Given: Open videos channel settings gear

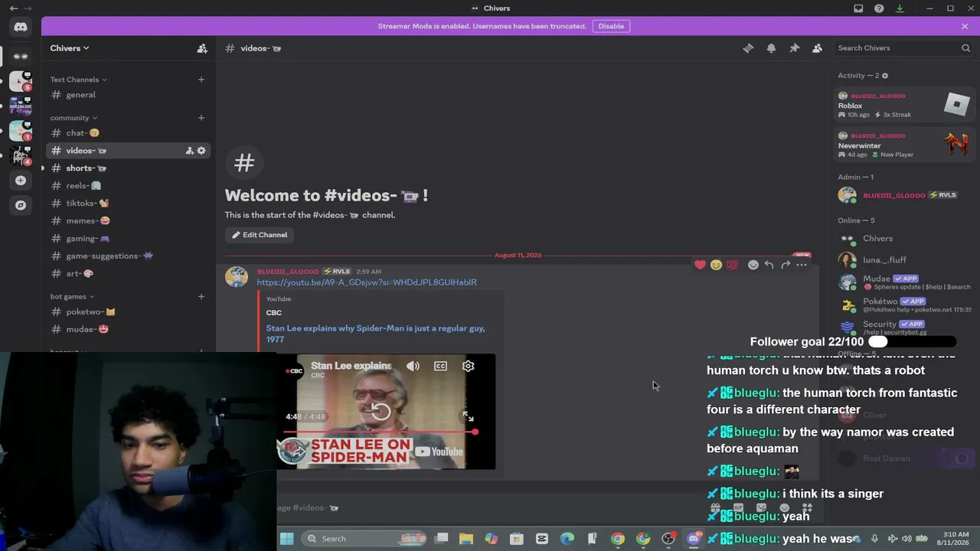Looking at the screenshot, I should tap(201, 151).
